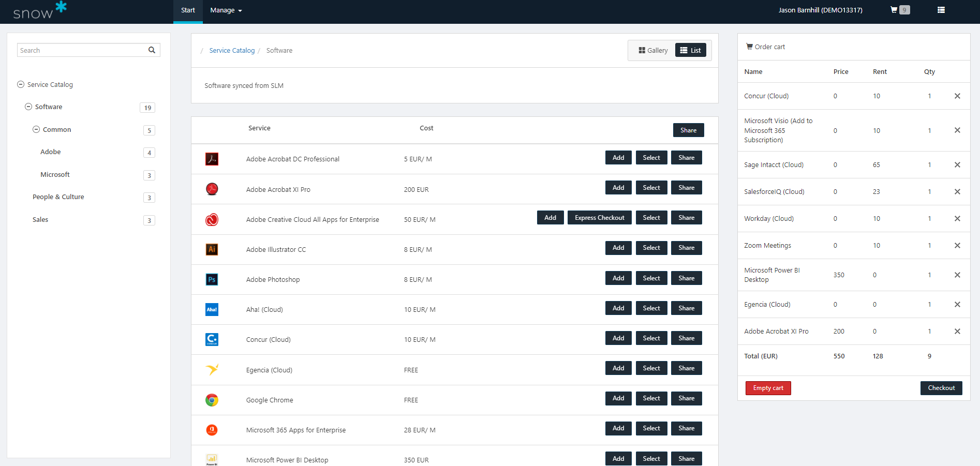Remove Microsoft Power BI Desktop from cart
Screen dimensions: 980x466
click(957, 275)
